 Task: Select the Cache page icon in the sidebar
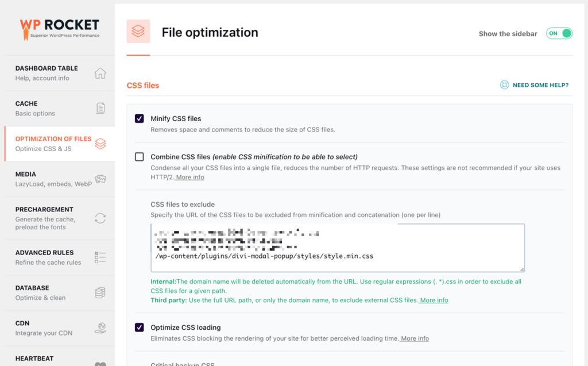click(x=100, y=108)
